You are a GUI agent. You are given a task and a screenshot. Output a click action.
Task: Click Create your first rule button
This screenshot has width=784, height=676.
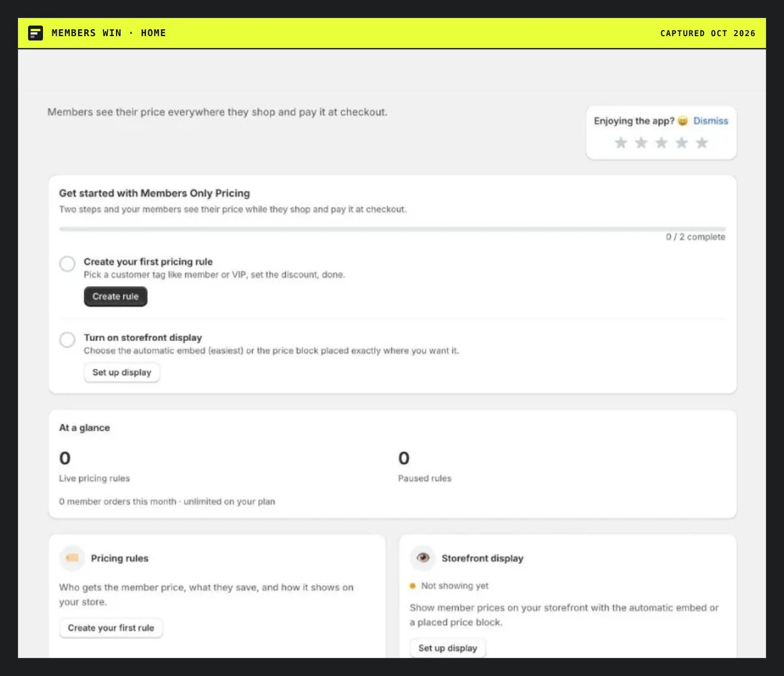[111, 628]
